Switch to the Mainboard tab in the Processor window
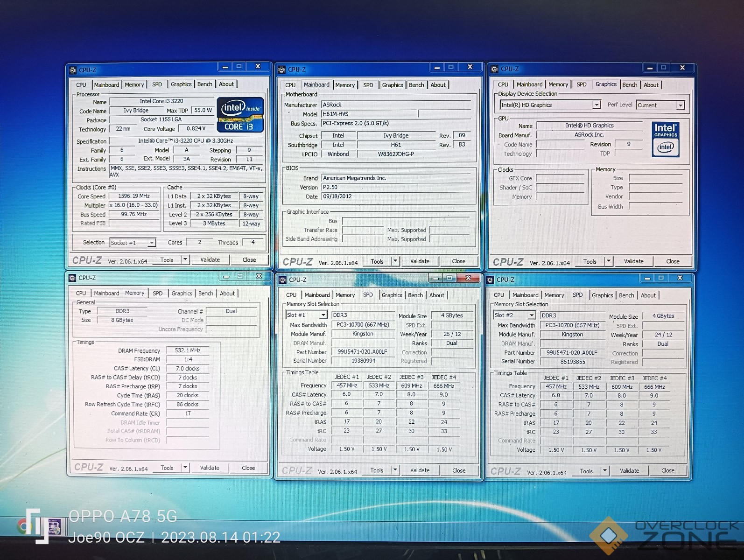Screen dimensions: 744x560 point(106,85)
